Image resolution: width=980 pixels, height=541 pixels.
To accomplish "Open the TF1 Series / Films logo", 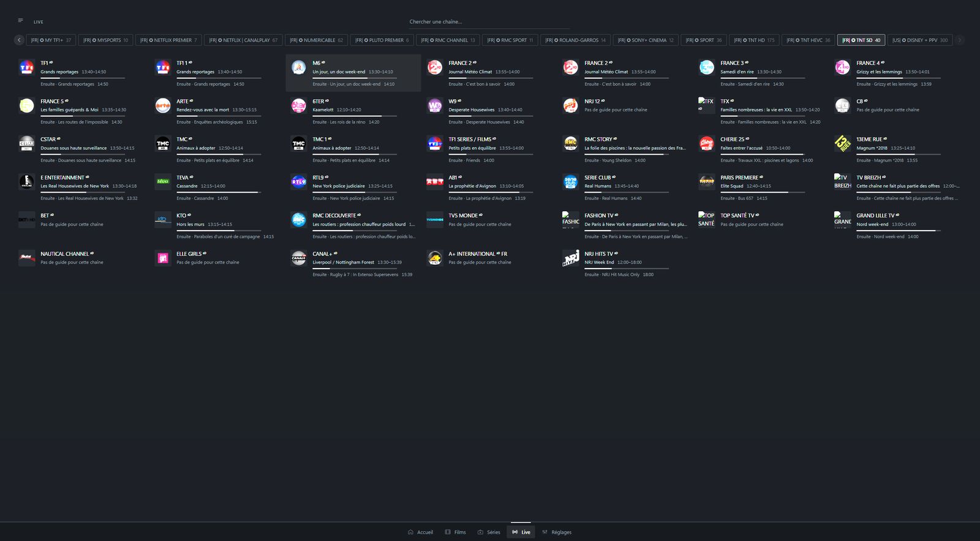I will point(435,144).
